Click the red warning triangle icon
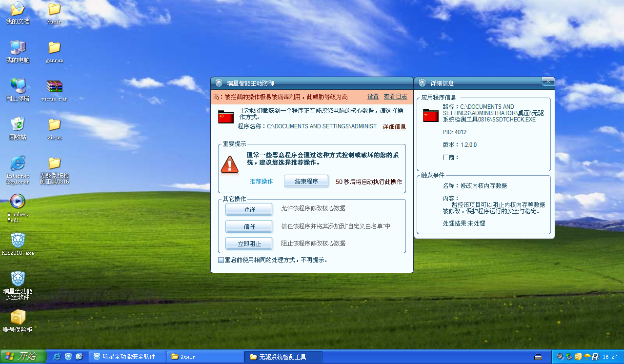 [x=230, y=164]
